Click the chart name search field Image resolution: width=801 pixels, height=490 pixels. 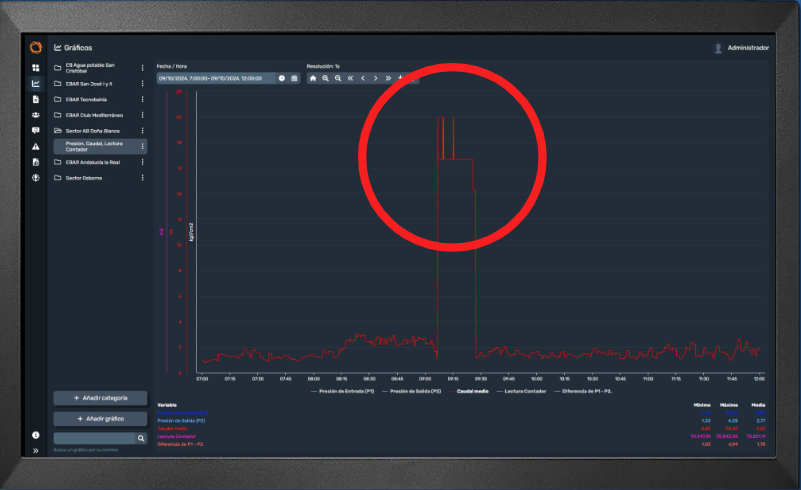95,438
